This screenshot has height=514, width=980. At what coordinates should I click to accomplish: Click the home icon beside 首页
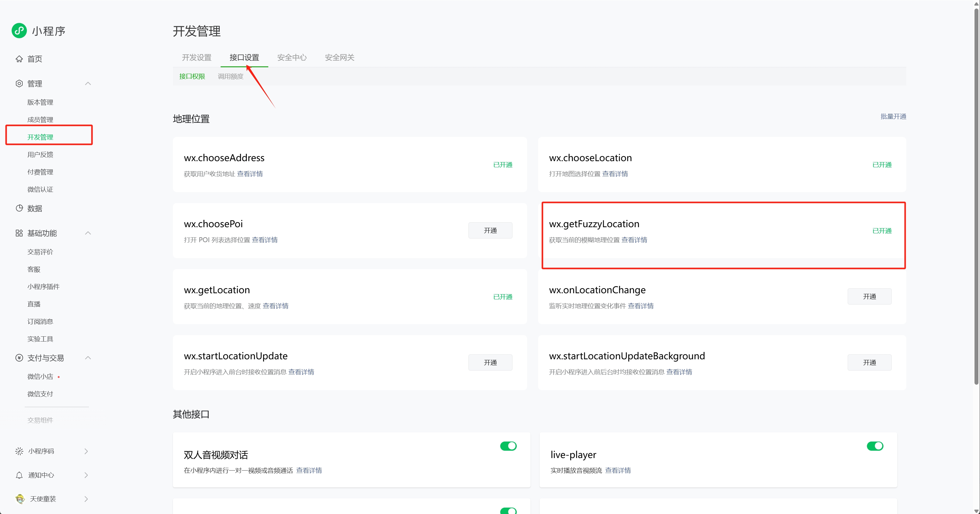point(19,59)
